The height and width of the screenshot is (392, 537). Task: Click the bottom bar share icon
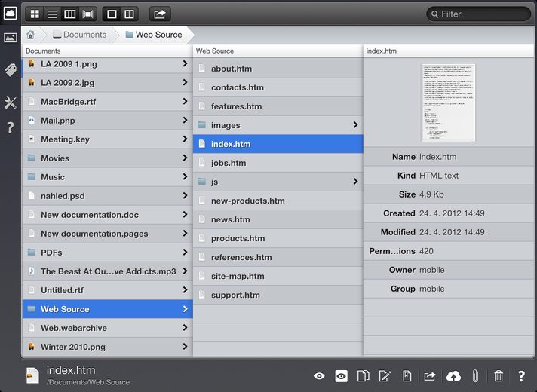click(x=429, y=376)
